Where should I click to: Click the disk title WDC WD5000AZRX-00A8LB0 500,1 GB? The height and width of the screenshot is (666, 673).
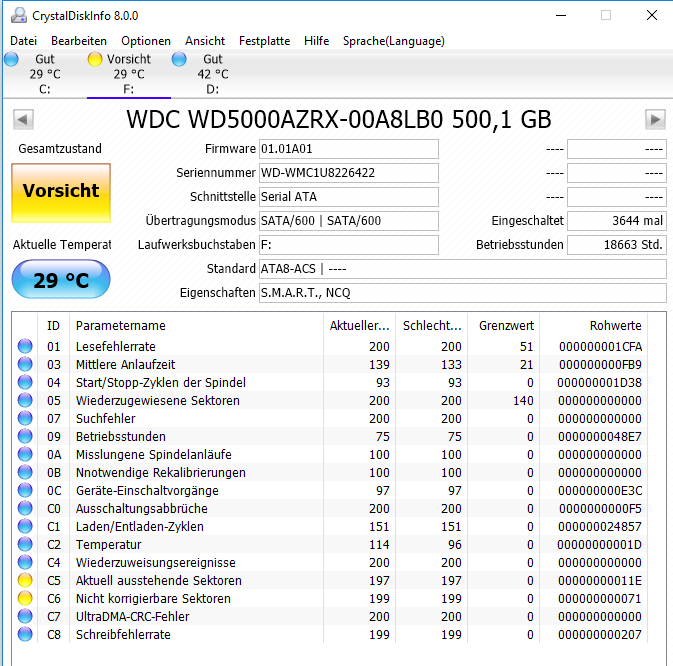[339, 119]
